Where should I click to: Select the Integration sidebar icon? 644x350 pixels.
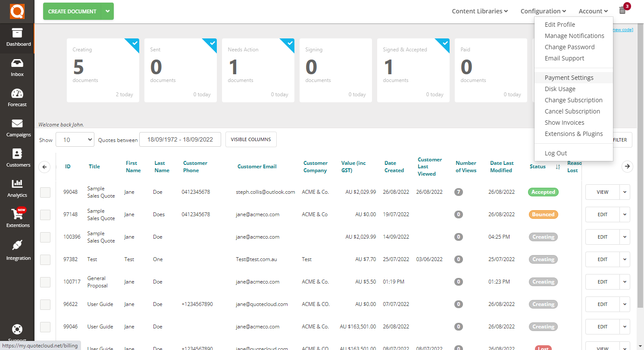coord(17,249)
